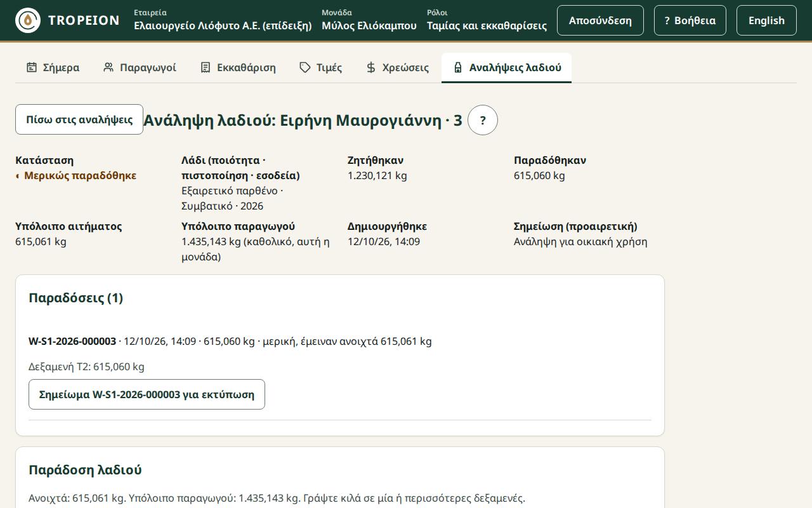Open the round question mark help beside the title
The height and width of the screenshot is (508, 812).
[x=483, y=120]
